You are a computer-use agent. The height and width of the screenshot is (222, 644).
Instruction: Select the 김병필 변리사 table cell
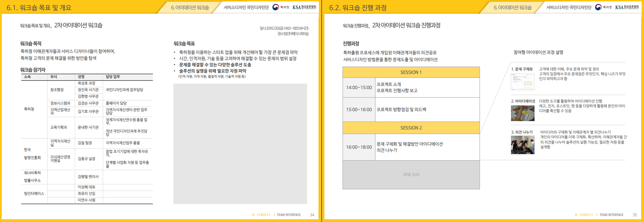(88, 176)
